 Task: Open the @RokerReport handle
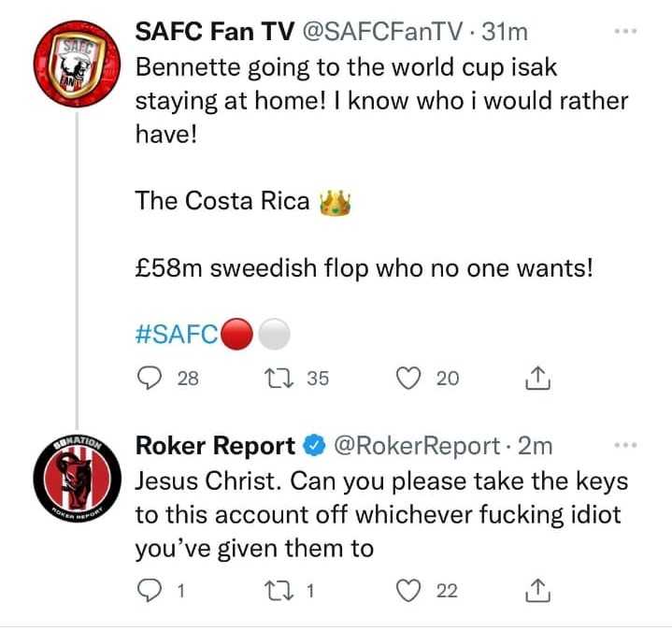417,446
